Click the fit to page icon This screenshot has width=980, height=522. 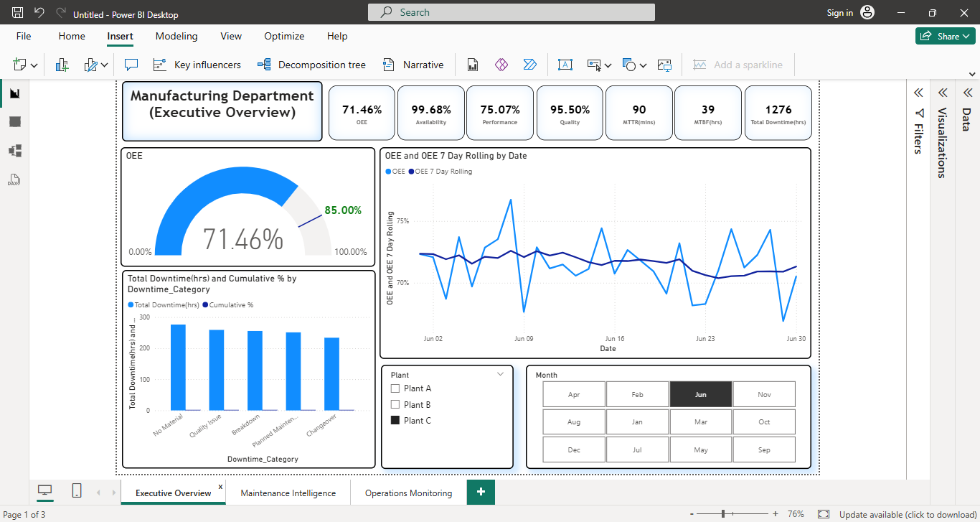(823, 514)
